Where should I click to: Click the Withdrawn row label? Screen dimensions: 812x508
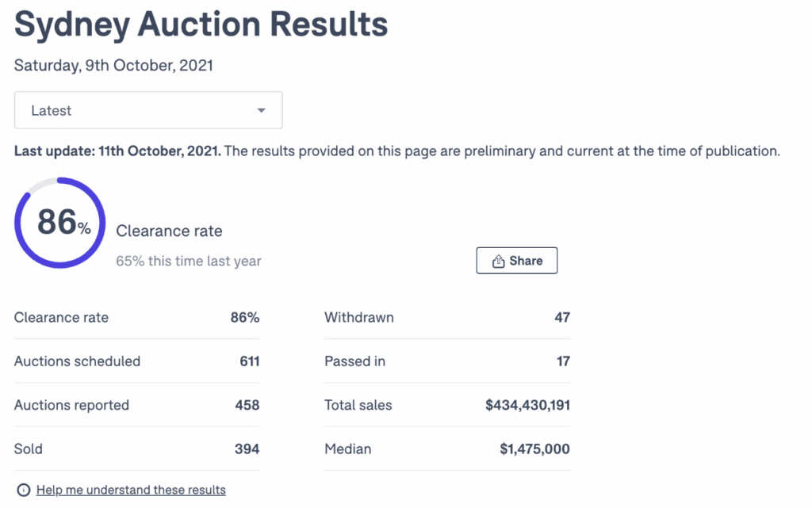359,318
